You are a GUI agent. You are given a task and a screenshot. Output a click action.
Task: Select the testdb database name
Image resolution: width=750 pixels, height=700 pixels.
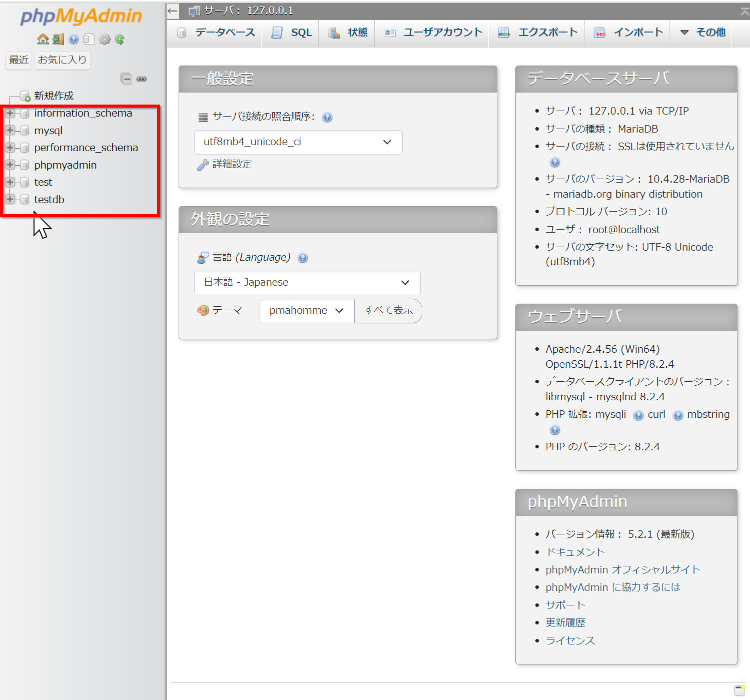[x=49, y=200]
